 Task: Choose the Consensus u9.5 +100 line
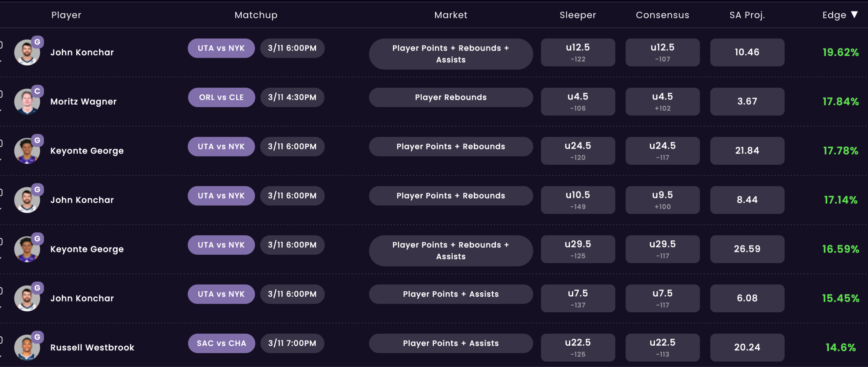pos(663,200)
